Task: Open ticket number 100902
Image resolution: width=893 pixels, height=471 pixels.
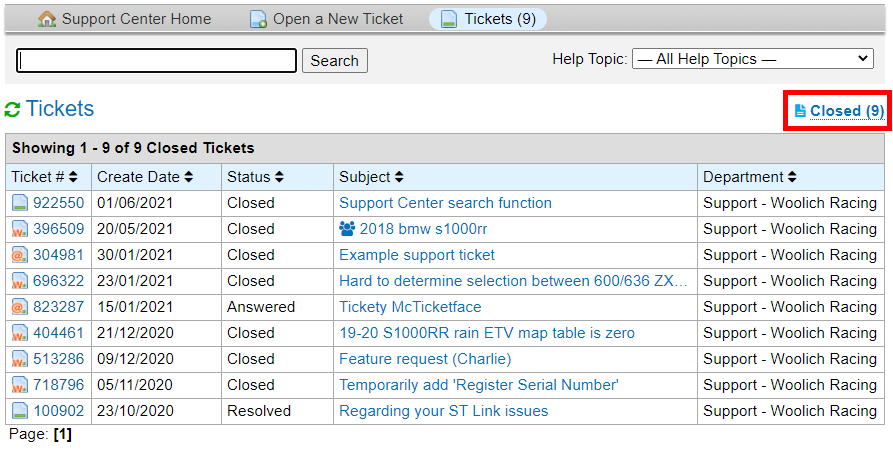Action: click(59, 411)
